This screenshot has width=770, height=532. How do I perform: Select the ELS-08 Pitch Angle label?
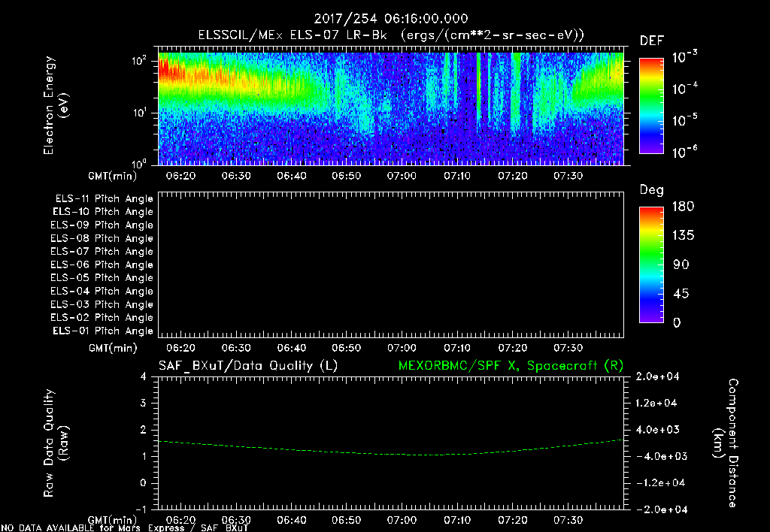(102, 238)
